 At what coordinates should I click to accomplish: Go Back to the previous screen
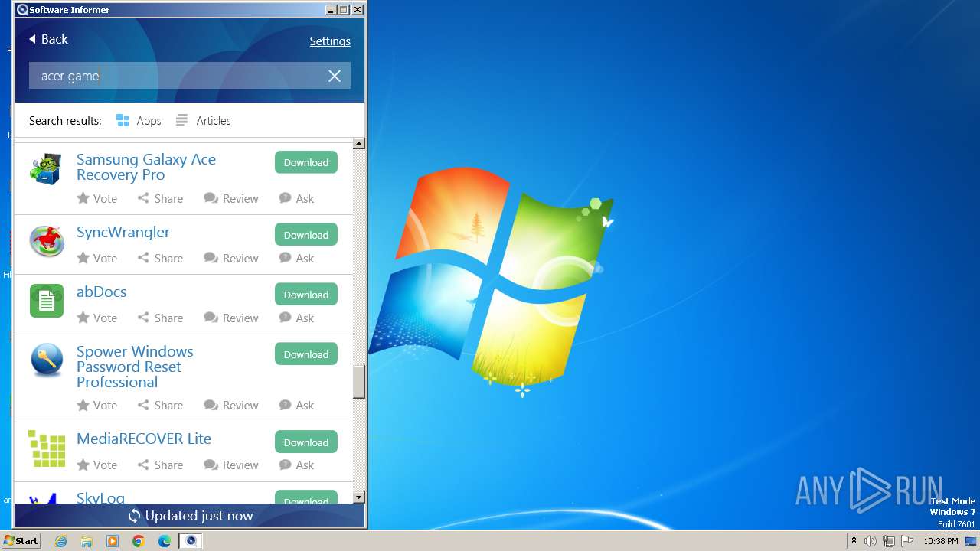point(48,39)
